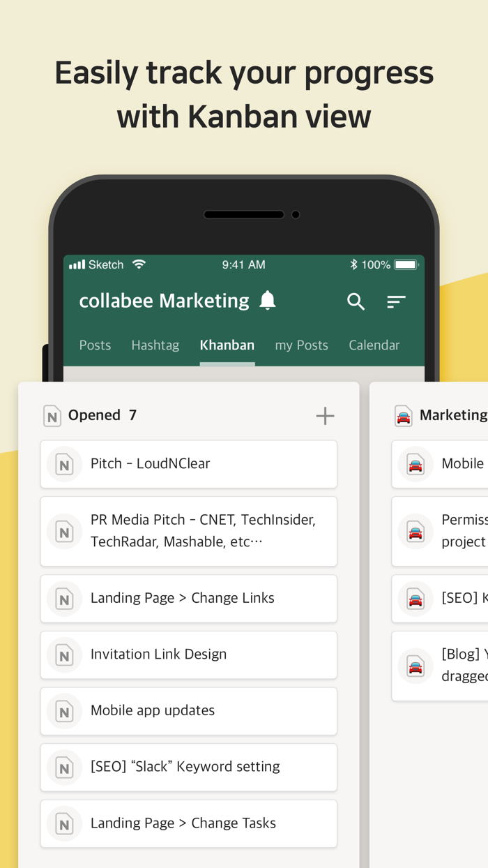Viewport: 488px width, 868px height.
Task: Click car icon on the Permiss project card
Action: point(415,532)
